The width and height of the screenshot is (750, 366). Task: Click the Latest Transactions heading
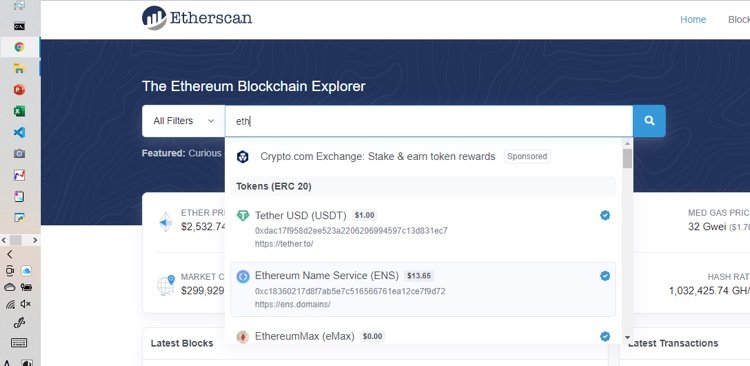pyautogui.click(x=673, y=343)
